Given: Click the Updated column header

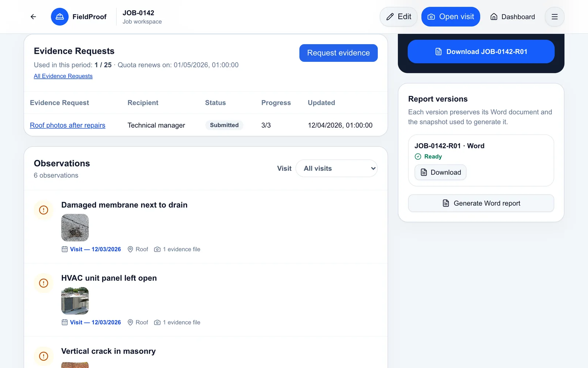Looking at the screenshot, I should [x=322, y=103].
